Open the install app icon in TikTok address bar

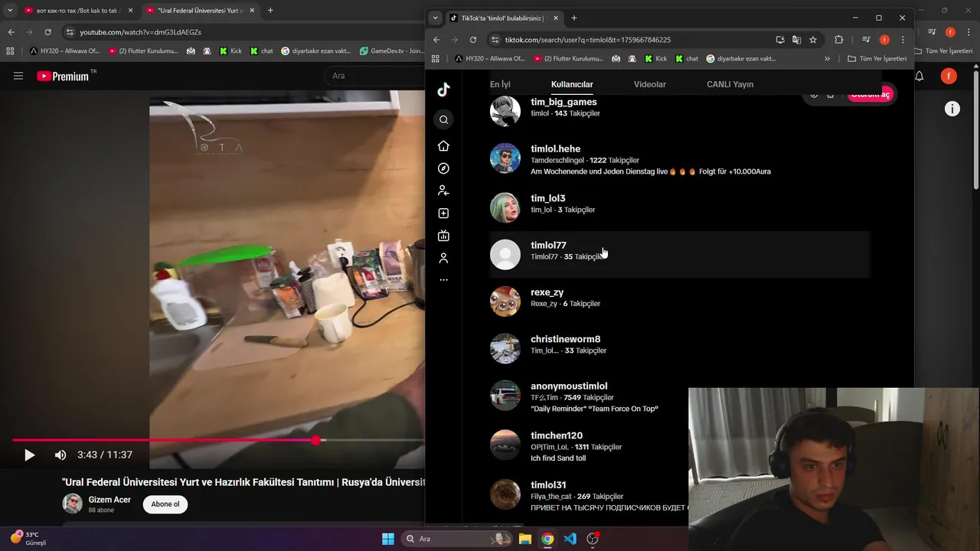click(x=779, y=40)
